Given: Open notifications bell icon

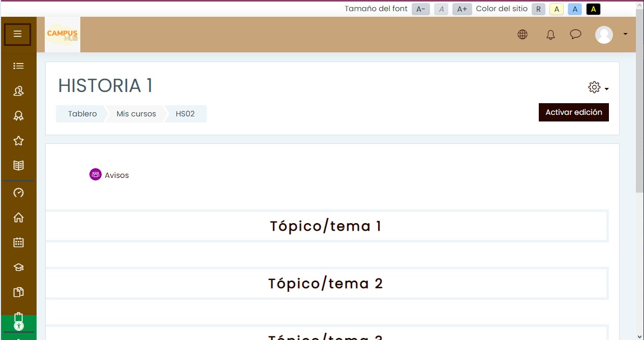Looking at the screenshot, I should 550,35.
